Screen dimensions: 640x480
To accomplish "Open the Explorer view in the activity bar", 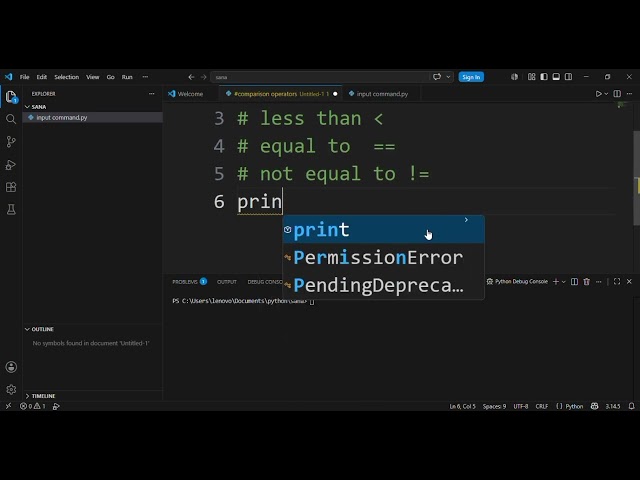I will [11, 97].
